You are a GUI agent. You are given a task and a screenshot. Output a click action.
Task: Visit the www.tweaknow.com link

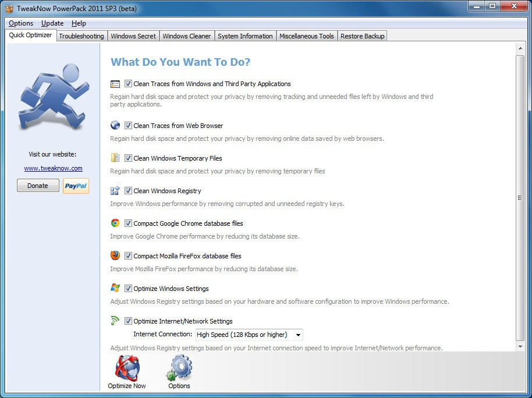click(x=53, y=168)
